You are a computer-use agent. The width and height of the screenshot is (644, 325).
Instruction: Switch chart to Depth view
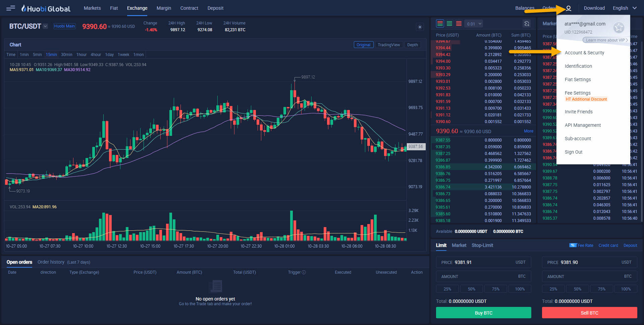[413, 45]
